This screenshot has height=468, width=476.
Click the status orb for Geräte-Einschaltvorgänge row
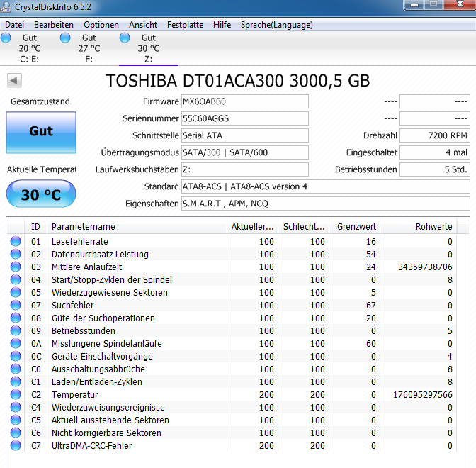pyautogui.click(x=16, y=356)
